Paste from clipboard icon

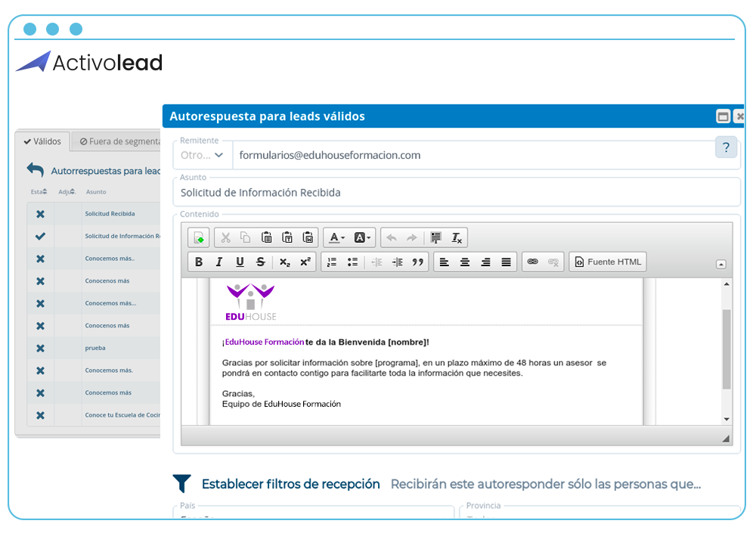point(266,237)
